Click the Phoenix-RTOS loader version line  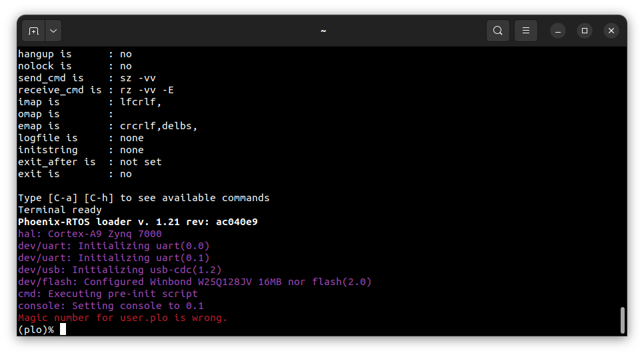coord(137,222)
